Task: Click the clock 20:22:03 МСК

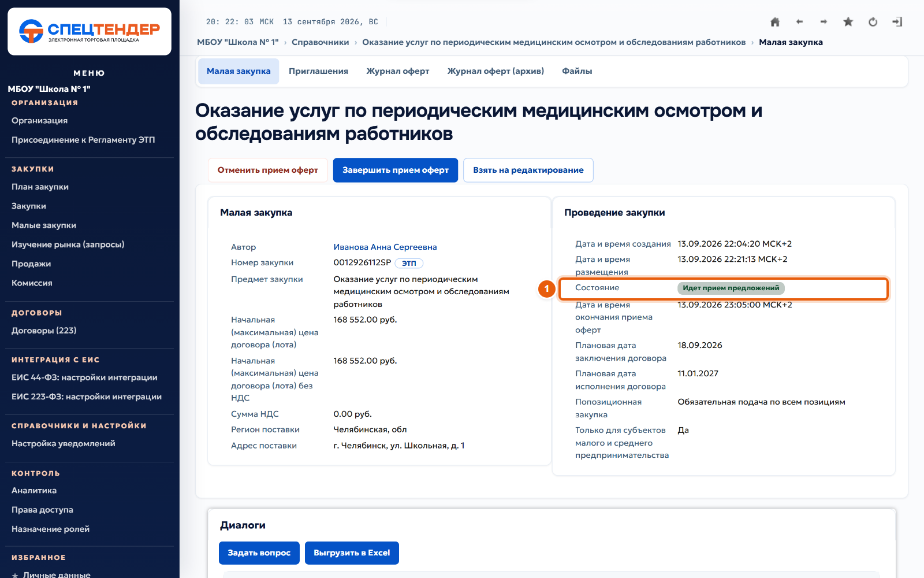Action: click(x=240, y=22)
